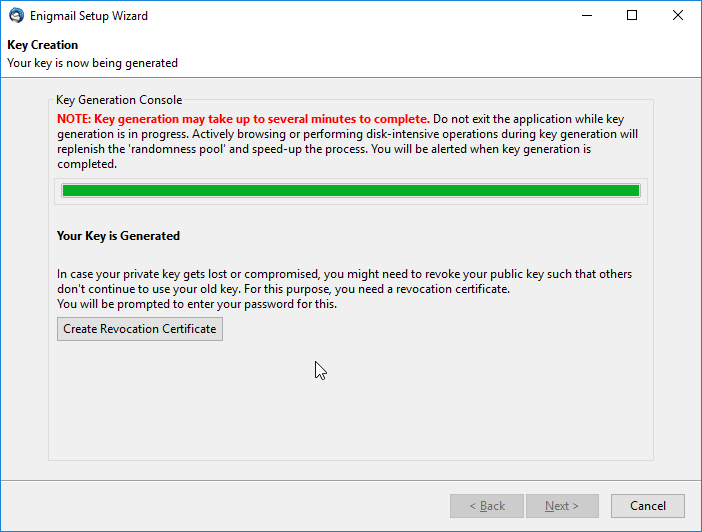Maximize the Enigmail Setup Wizard window
Image resolution: width=702 pixels, height=532 pixels.
(x=632, y=16)
